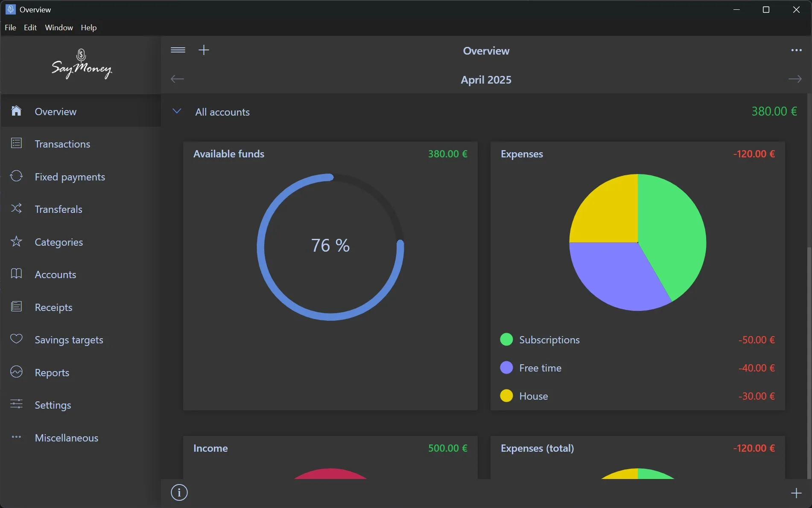Click the yellow House legend dot
The width and height of the screenshot is (812, 508).
pyautogui.click(x=506, y=396)
